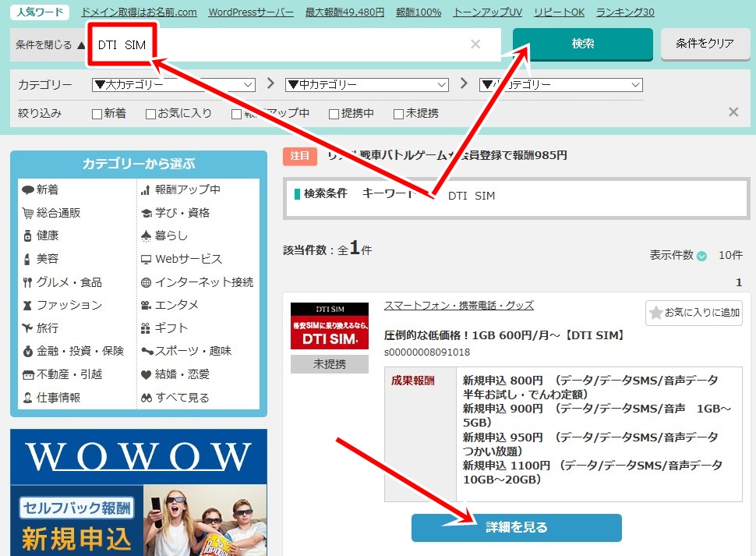Open the WordPressサーバー popular word link
The height and width of the screenshot is (556, 756).
[x=251, y=12]
